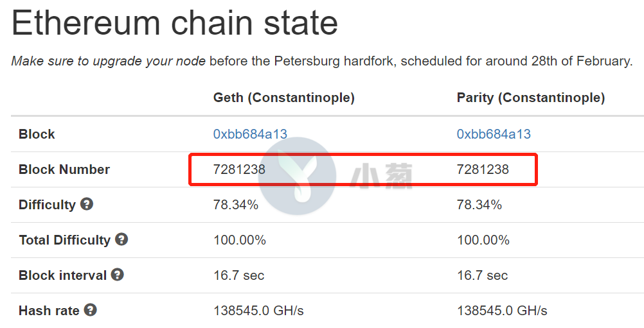Select the Geth block number 7281238
Image resolution: width=644 pixels, height=328 pixels.
click(x=239, y=169)
